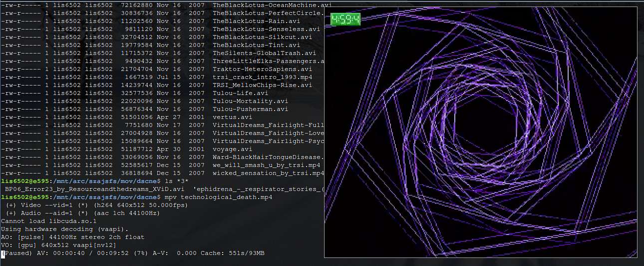The image size is (644, 266).
Task: Click filename Tulou-Pusherman.avi
Action: coord(251,109)
